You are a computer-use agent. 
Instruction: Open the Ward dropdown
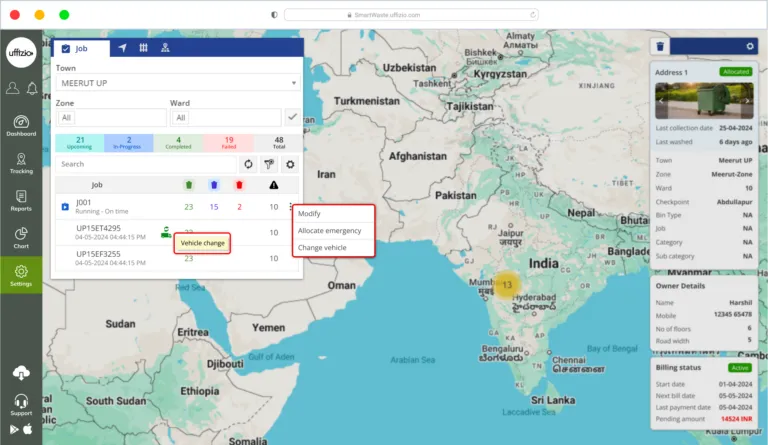[x=225, y=117]
